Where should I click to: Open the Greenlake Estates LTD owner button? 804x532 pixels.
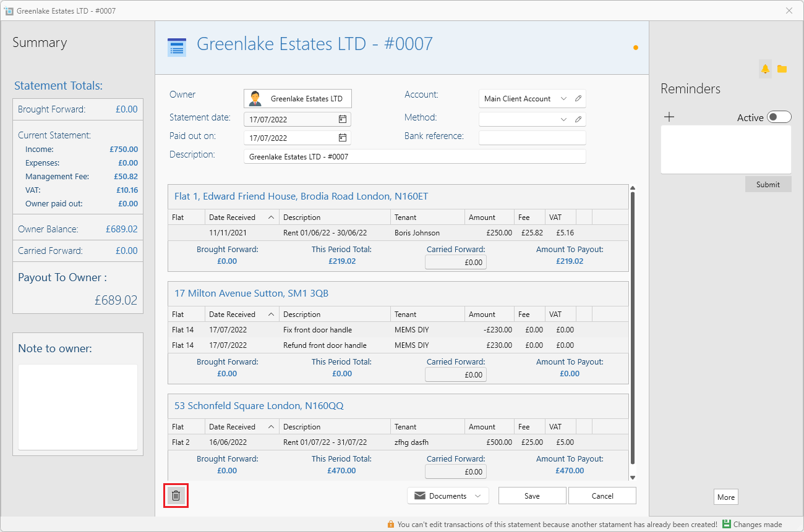coord(297,99)
